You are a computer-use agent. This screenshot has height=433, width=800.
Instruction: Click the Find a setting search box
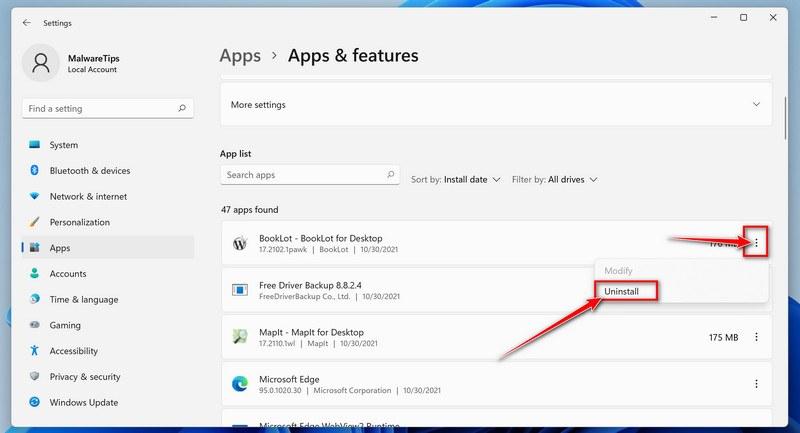click(x=108, y=108)
